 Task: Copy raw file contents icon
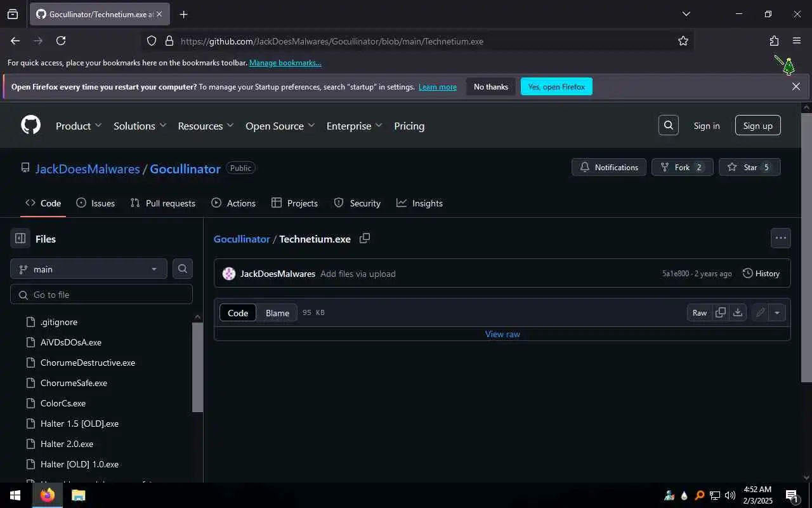point(721,312)
